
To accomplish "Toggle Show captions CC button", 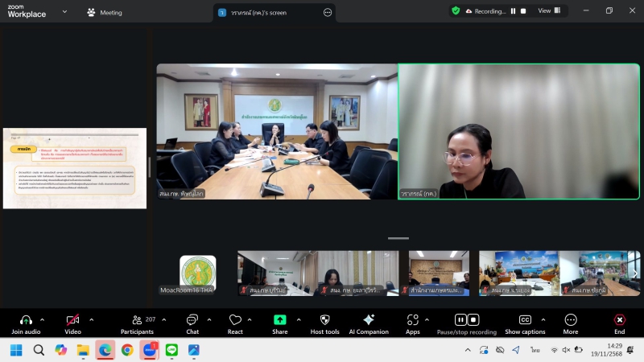I will coord(525,320).
